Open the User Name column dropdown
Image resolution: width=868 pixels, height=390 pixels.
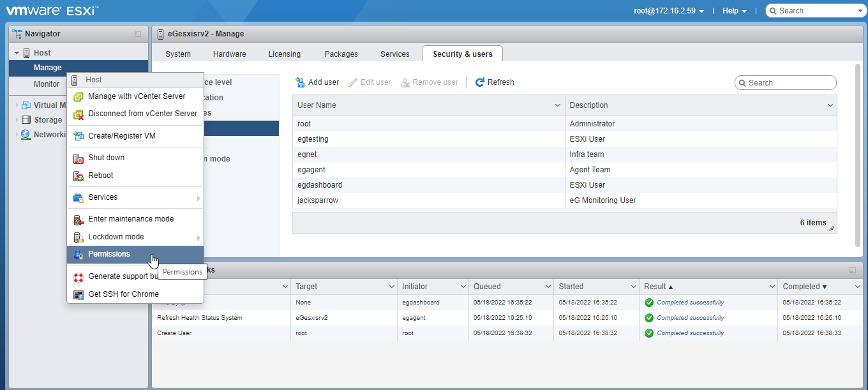pos(558,105)
